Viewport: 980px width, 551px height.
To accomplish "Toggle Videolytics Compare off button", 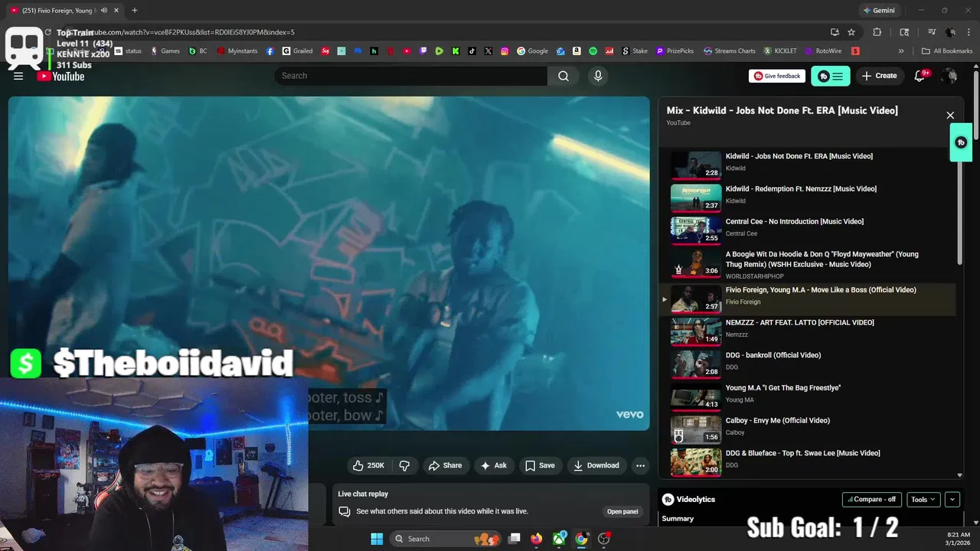I will coord(871,500).
